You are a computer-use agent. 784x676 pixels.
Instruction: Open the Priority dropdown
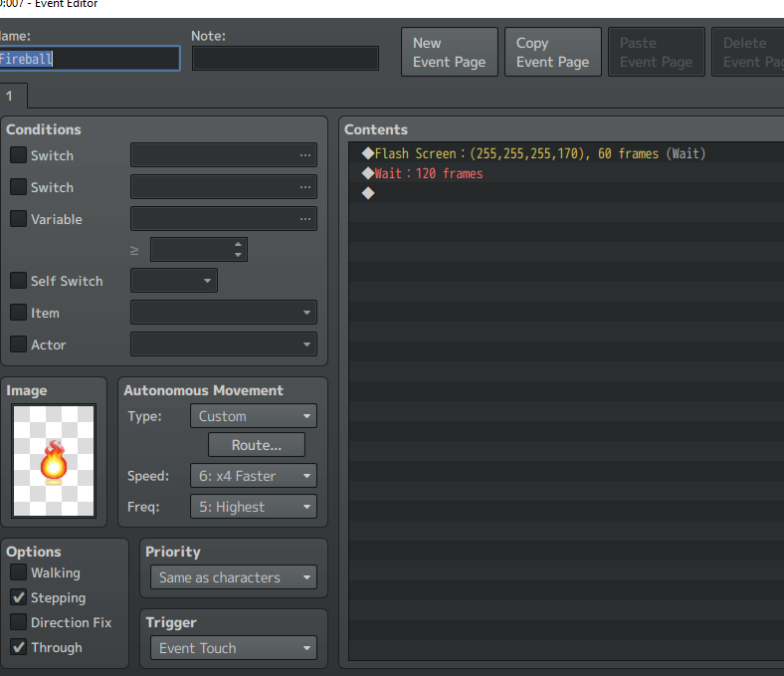pyautogui.click(x=234, y=577)
